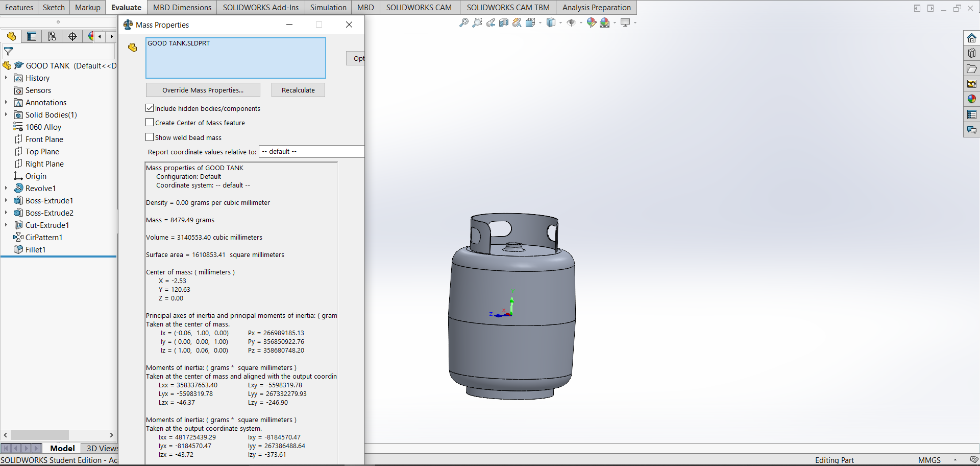Expand the Boss-Extrude1 feature

click(6, 200)
